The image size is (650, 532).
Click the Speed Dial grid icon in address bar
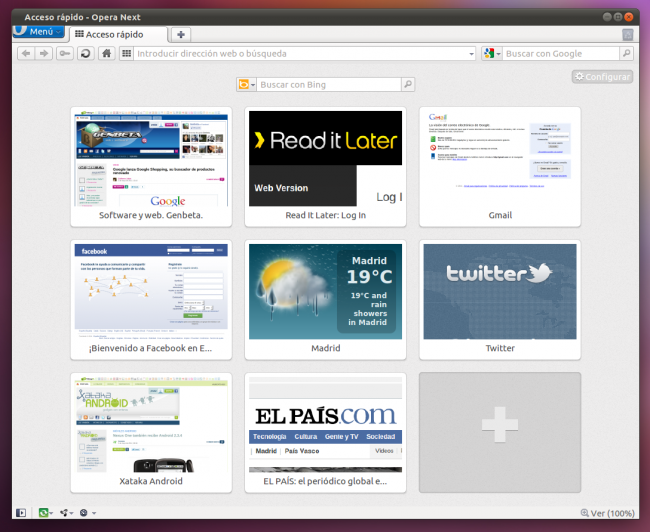click(x=126, y=53)
